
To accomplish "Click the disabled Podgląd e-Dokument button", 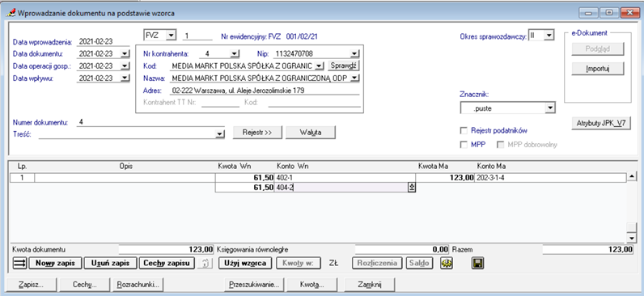I will point(598,49).
